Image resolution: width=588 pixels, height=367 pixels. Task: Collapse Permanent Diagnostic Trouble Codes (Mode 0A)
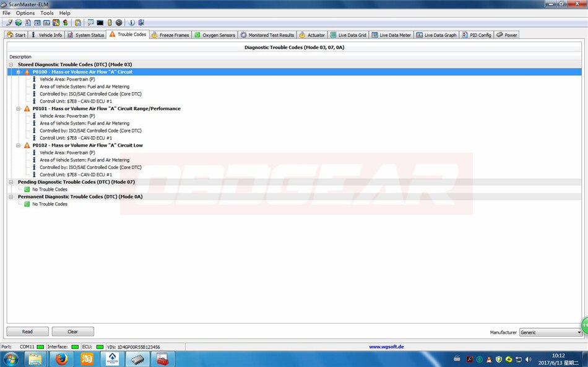(x=11, y=196)
